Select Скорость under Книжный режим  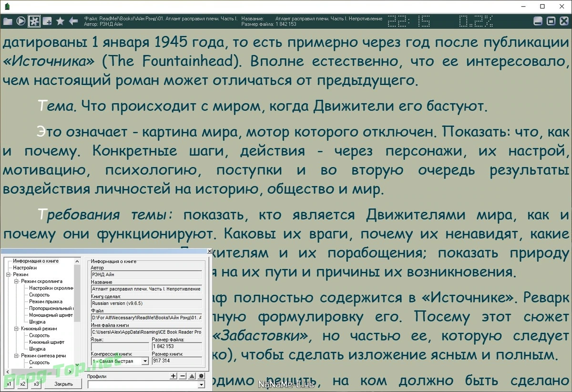pyautogui.click(x=39, y=335)
